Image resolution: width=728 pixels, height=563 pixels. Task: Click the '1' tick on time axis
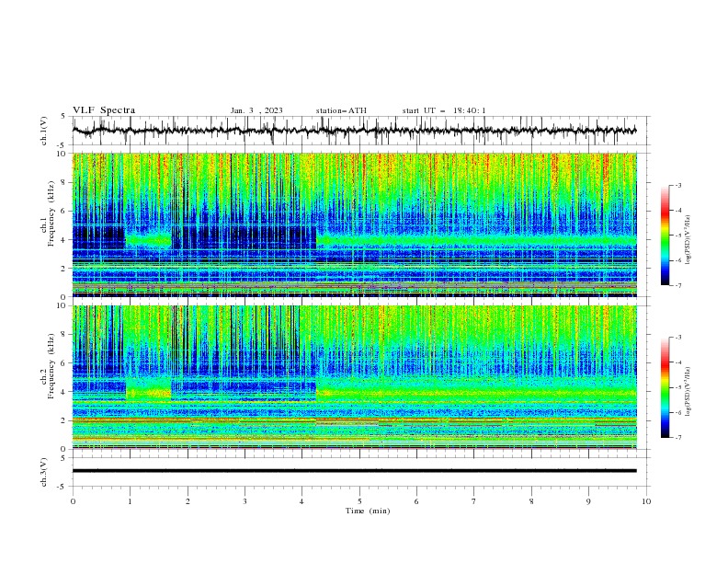click(x=131, y=501)
